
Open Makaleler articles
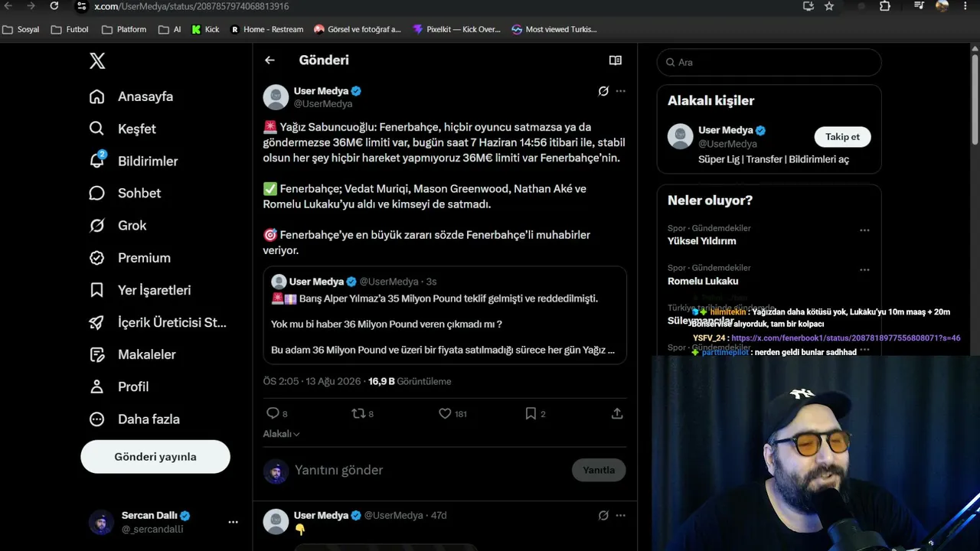pyautogui.click(x=132, y=354)
